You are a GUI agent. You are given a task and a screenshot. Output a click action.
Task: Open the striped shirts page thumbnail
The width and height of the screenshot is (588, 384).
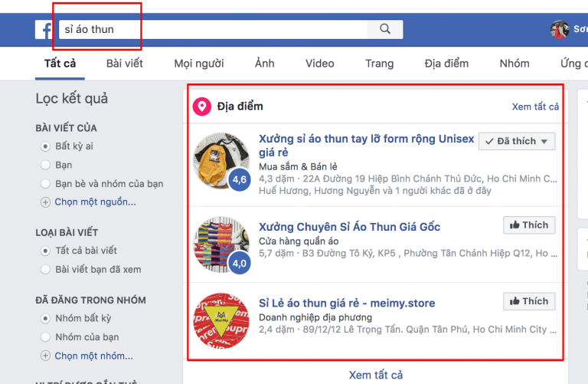pos(220,244)
